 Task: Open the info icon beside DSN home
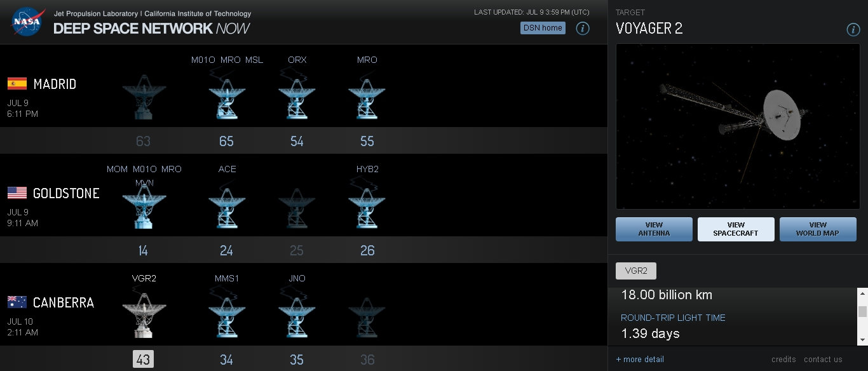(583, 28)
